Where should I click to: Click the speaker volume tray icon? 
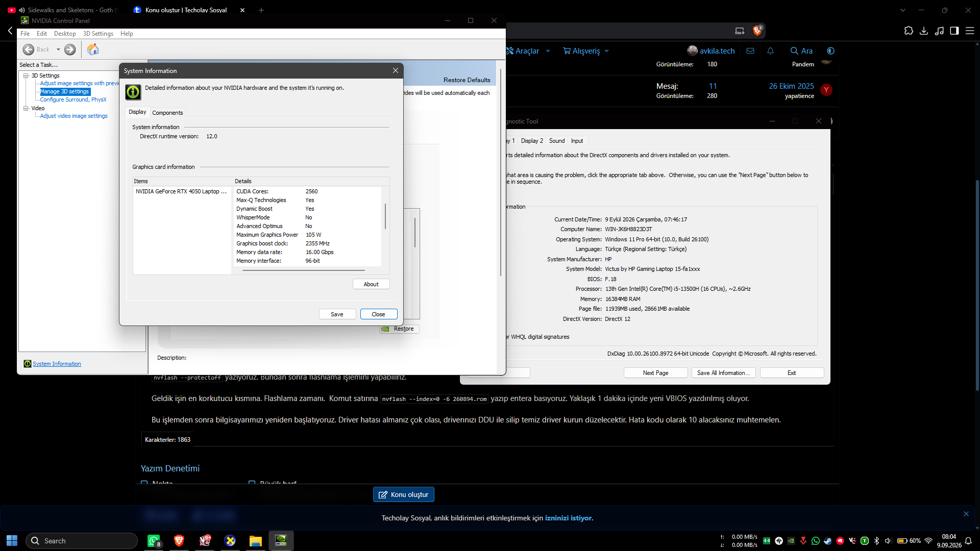(888, 541)
